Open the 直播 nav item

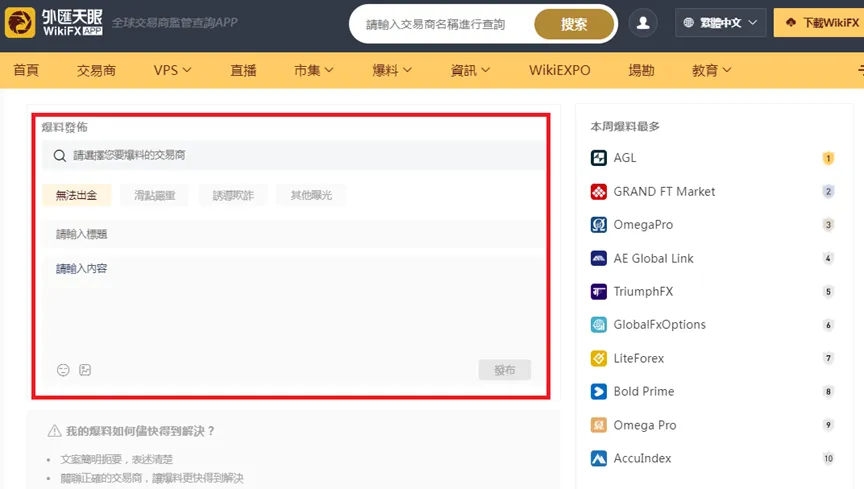tap(244, 71)
